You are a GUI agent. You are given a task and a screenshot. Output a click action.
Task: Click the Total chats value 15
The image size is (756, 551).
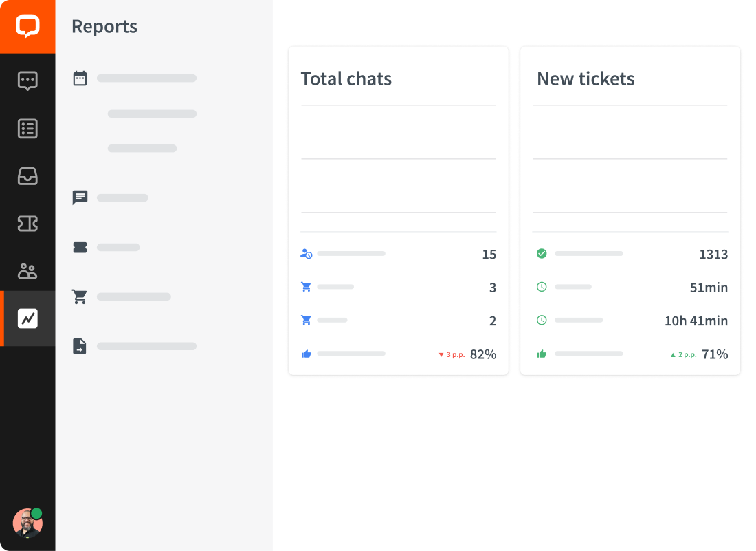(x=489, y=255)
